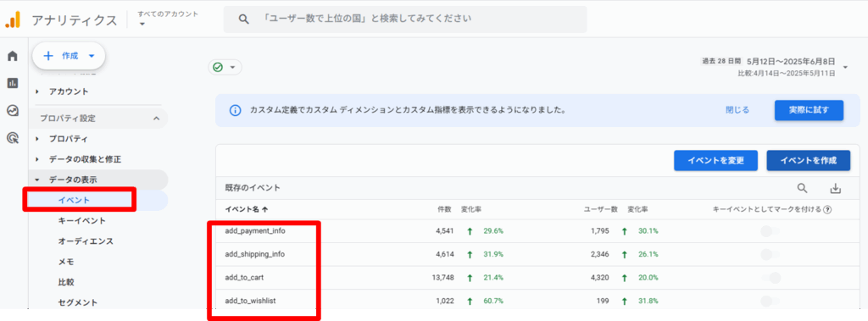Click the Google Analytics logo
This screenshot has width=868, height=321.
[12, 20]
